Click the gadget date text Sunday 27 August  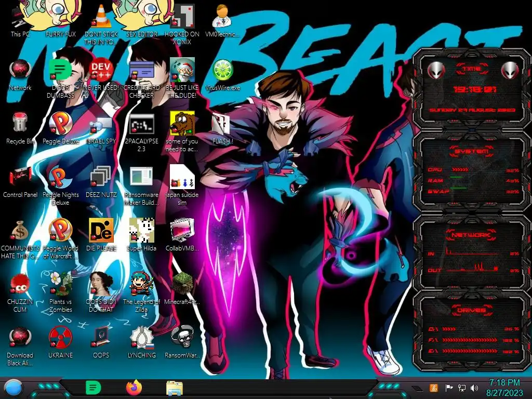[472, 110]
